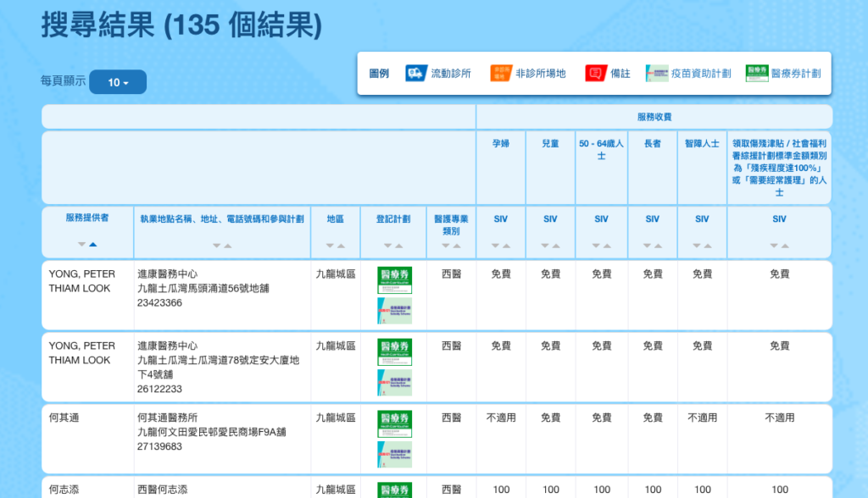Click 醫療券 icon in 何其通 row

[394, 423]
